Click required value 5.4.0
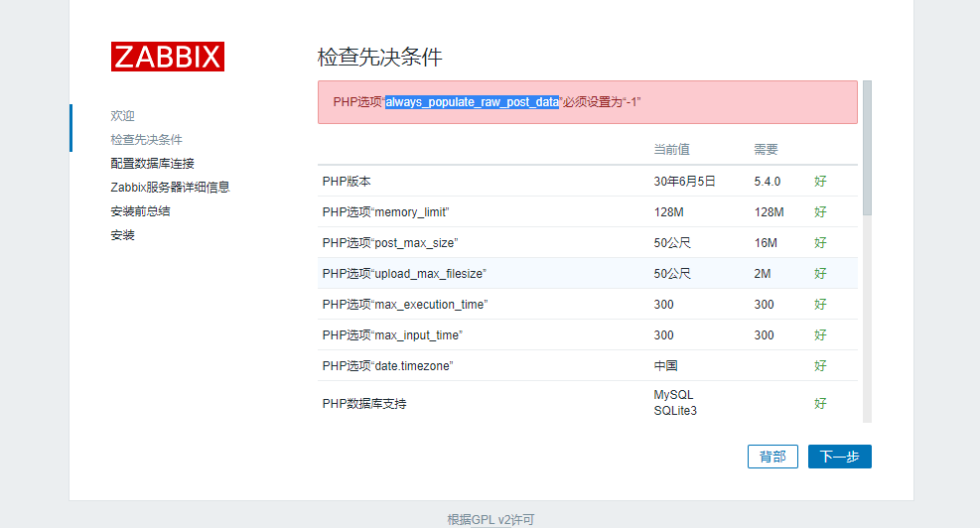The image size is (980, 528). pyautogui.click(x=767, y=182)
